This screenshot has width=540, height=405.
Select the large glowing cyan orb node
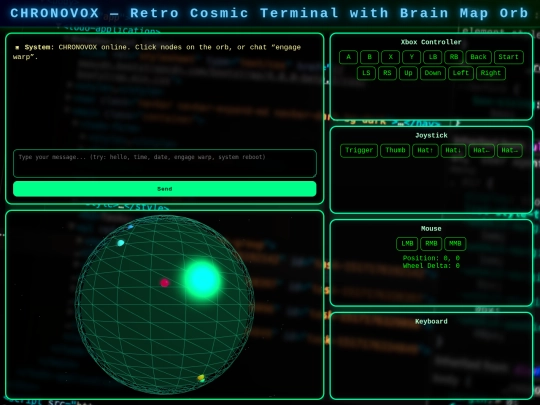(202, 280)
